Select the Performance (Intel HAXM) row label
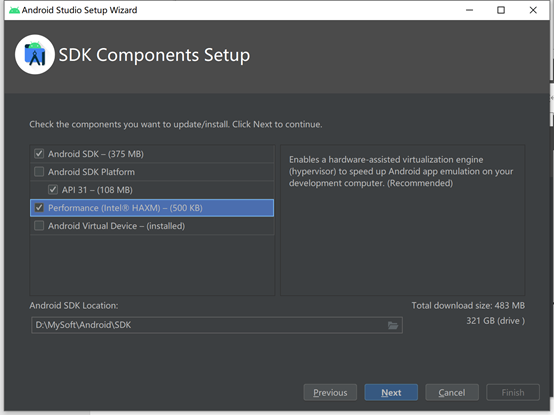The height and width of the screenshot is (415, 554). tap(125, 208)
